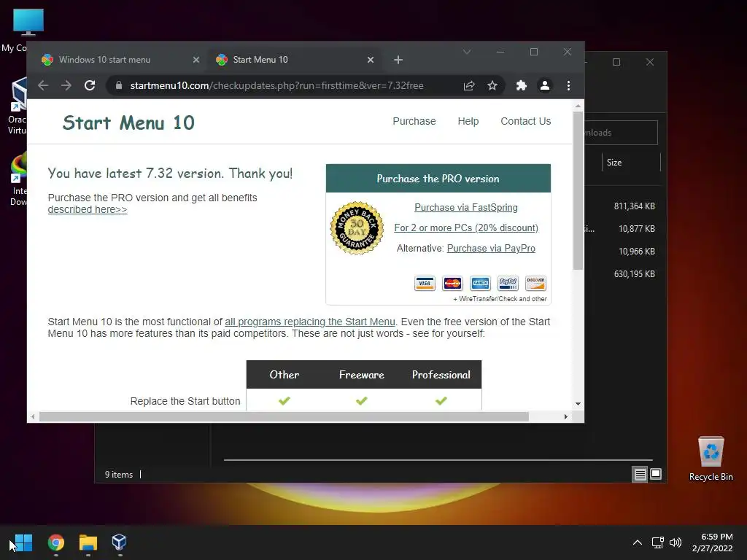Open 'all programs replacing the Start Menu' link

point(309,322)
